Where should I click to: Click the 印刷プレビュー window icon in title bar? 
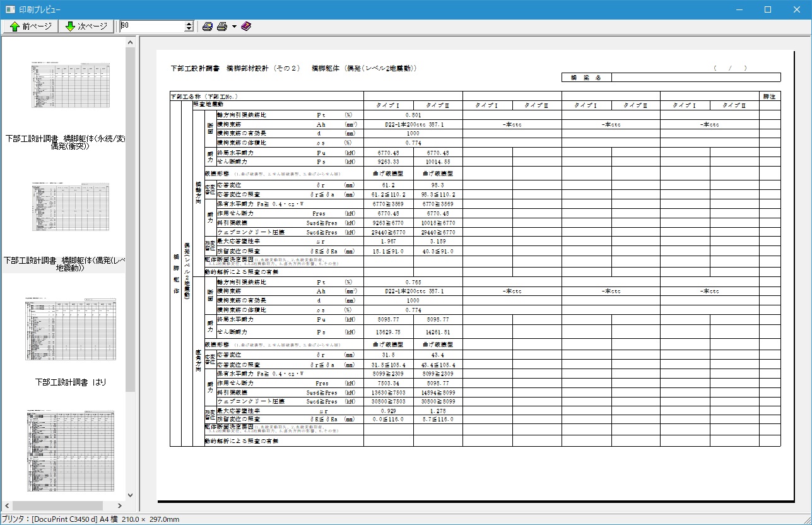tap(10, 9)
